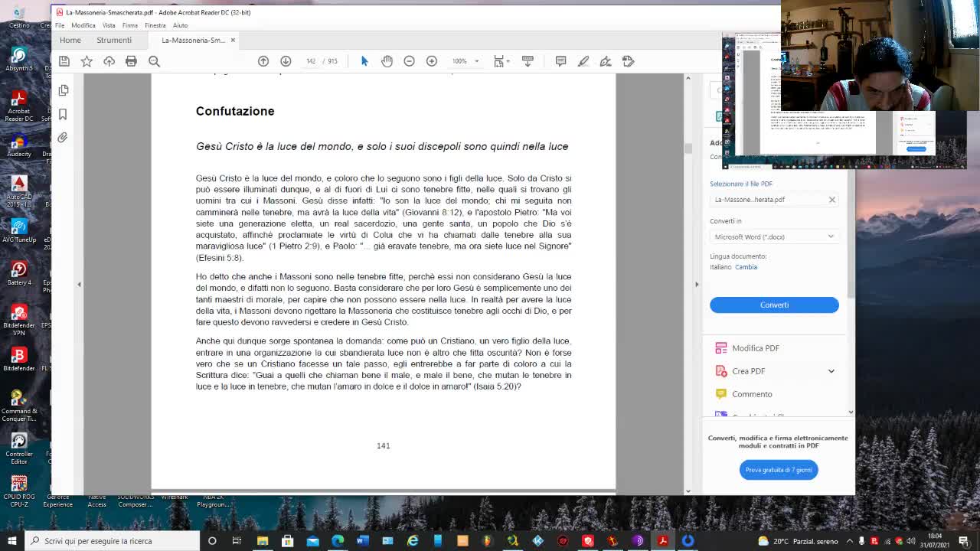Open the attachments paperclip panel

tap(63, 138)
